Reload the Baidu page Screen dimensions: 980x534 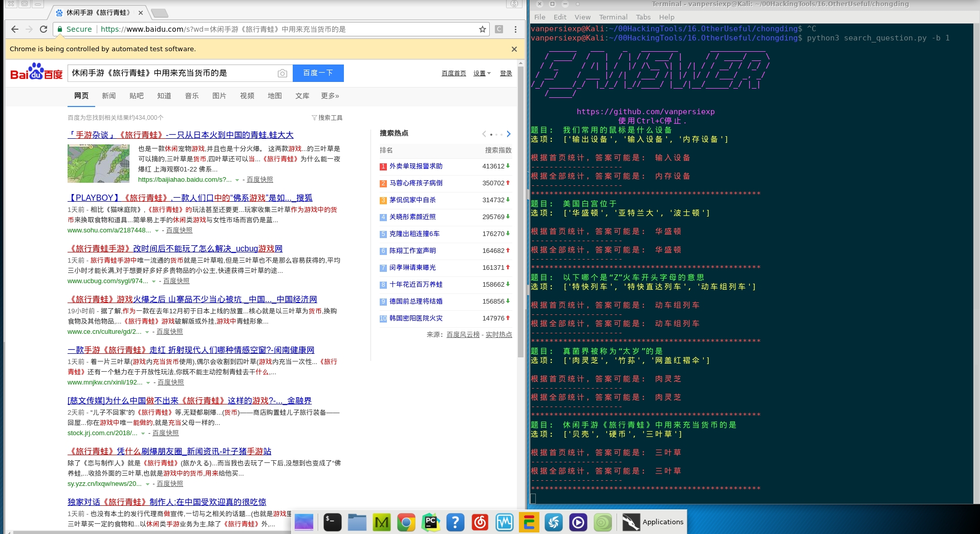[43, 29]
